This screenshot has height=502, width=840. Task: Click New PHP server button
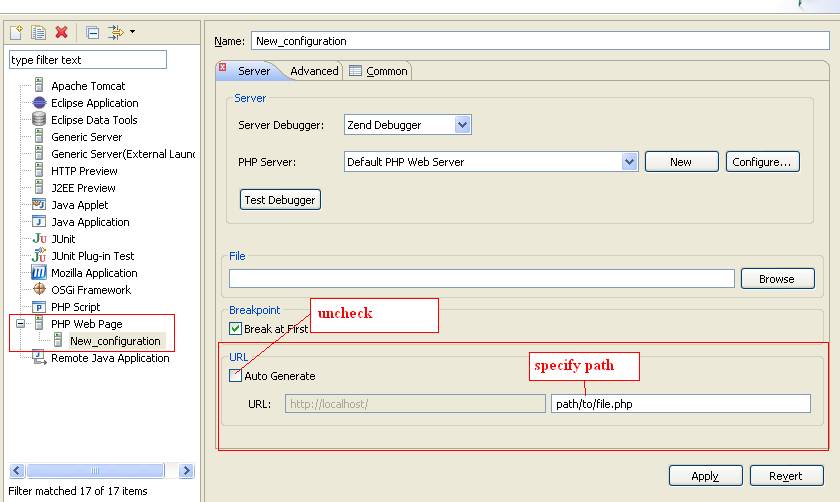[x=681, y=162]
